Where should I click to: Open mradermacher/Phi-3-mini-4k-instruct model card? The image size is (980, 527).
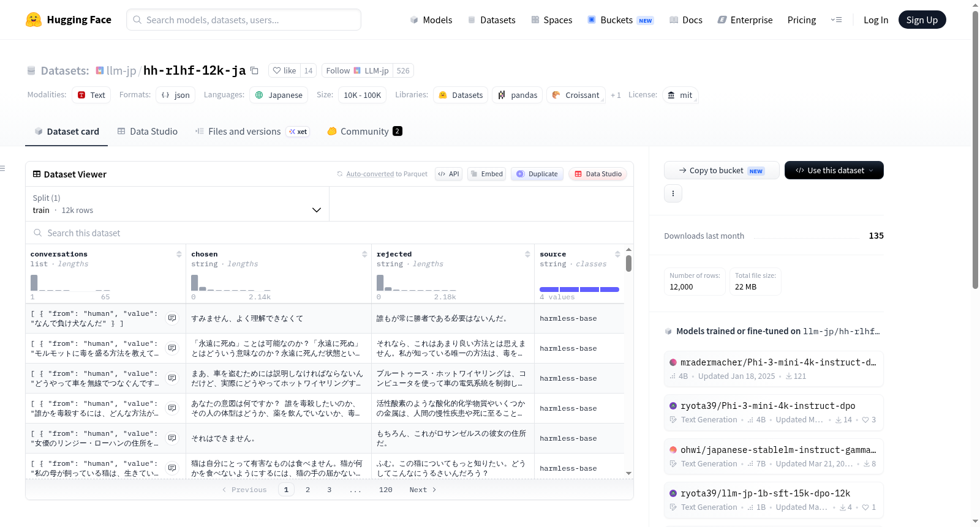click(774, 368)
